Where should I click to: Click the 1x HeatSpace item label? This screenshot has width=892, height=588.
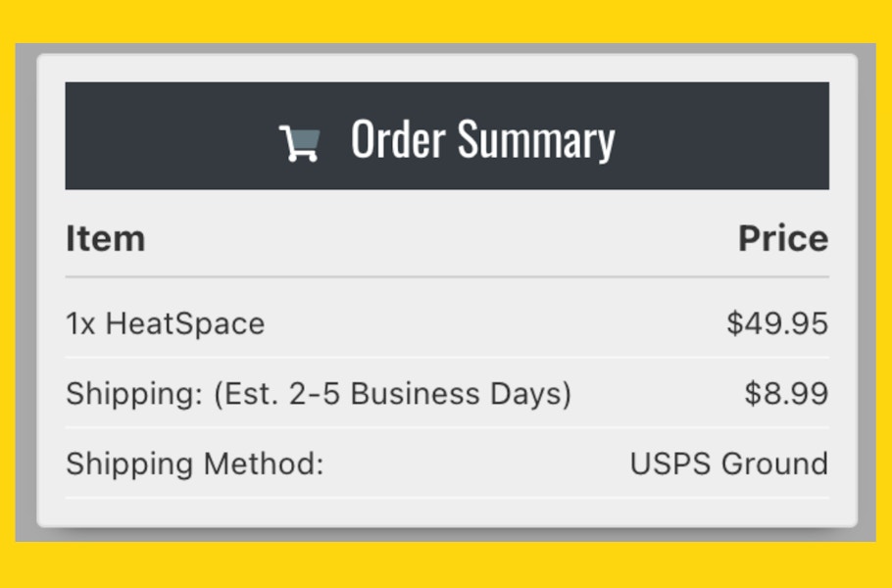click(x=166, y=323)
